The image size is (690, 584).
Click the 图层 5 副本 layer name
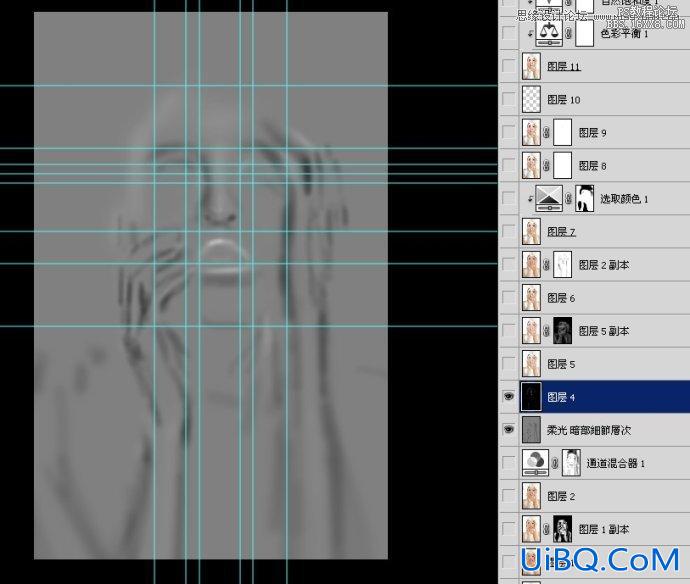click(604, 331)
